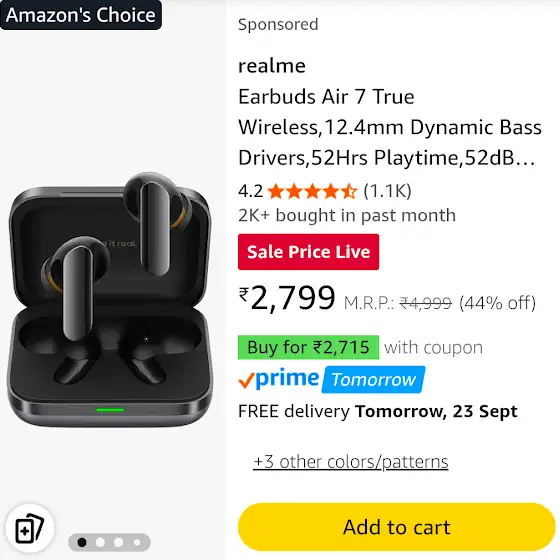The width and height of the screenshot is (560, 560).
Task: Jump to the fourth carousel dot
Action: (x=137, y=542)
